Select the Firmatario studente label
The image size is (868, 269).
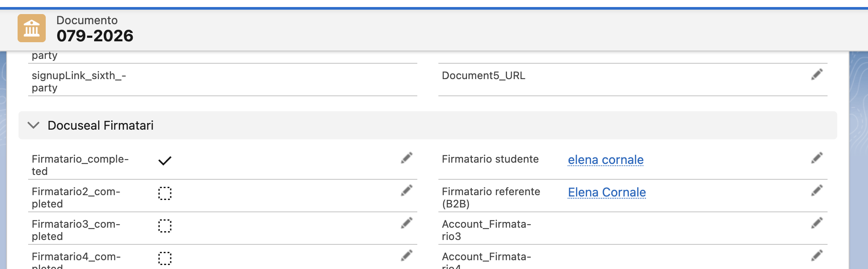[x=490, y=159]
